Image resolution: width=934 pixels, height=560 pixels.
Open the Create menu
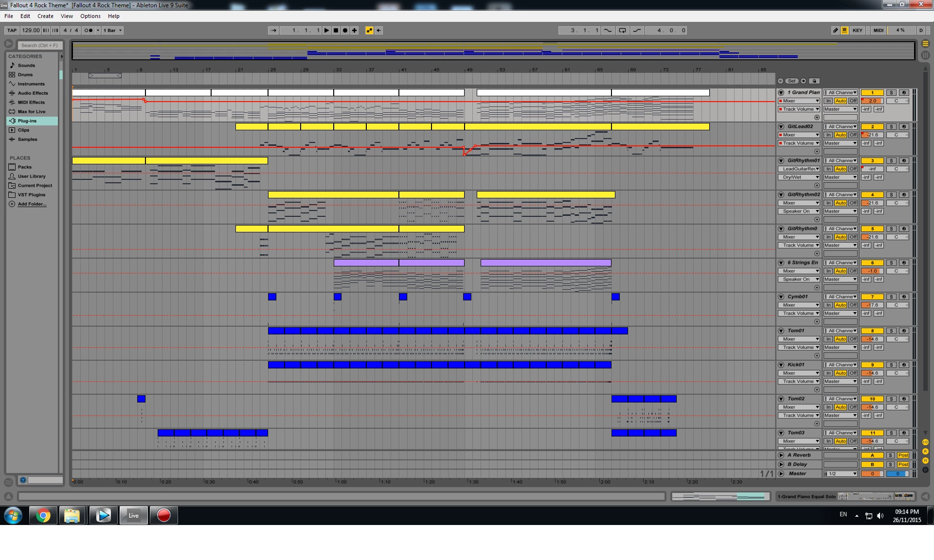(x=45, y=16)
